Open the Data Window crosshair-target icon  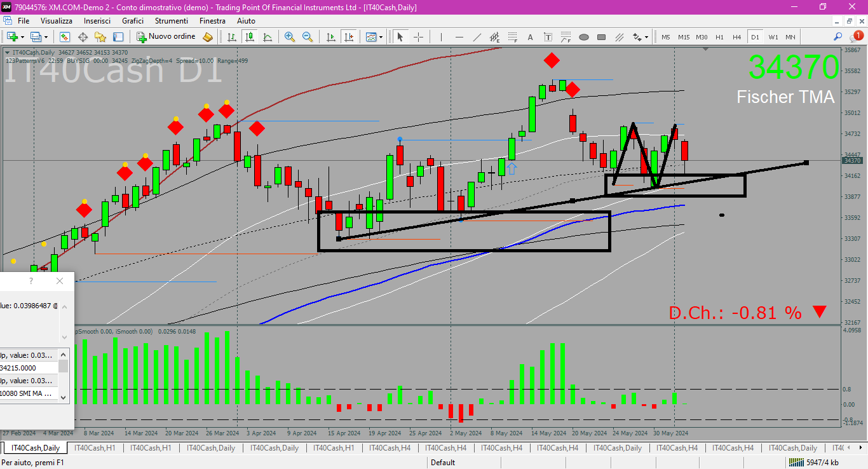(83, 37)
